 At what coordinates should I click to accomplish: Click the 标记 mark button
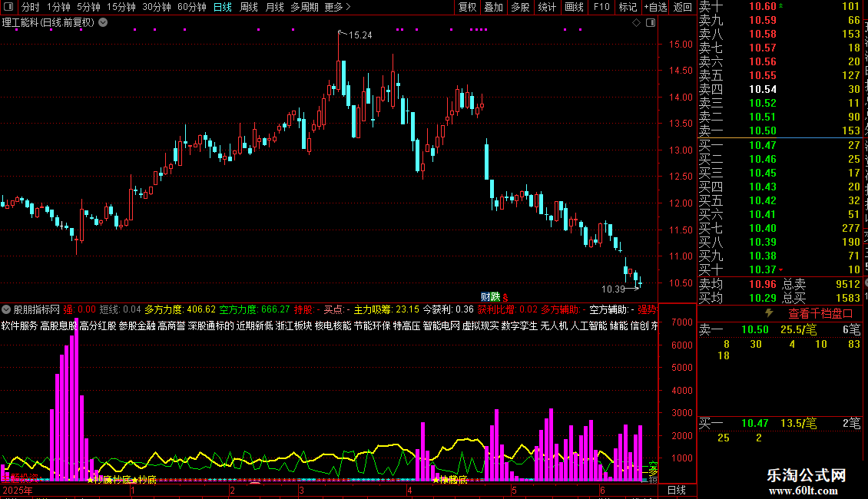coord(628,7)
